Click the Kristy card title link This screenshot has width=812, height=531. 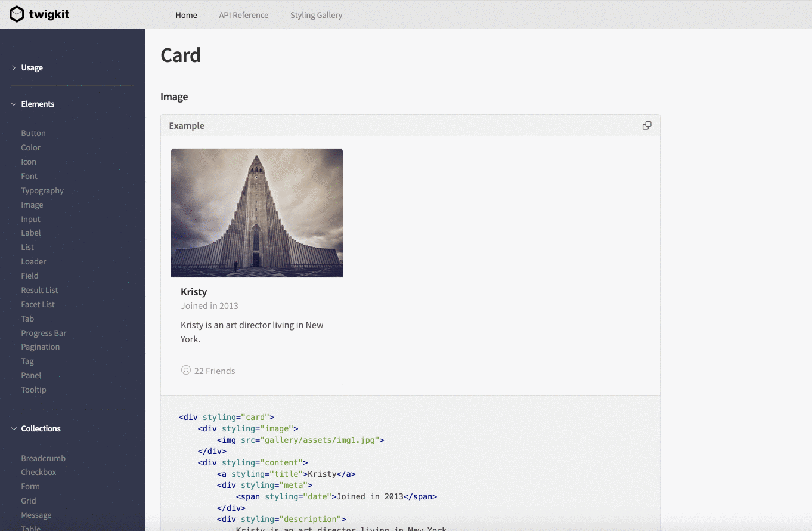(194, 292)
